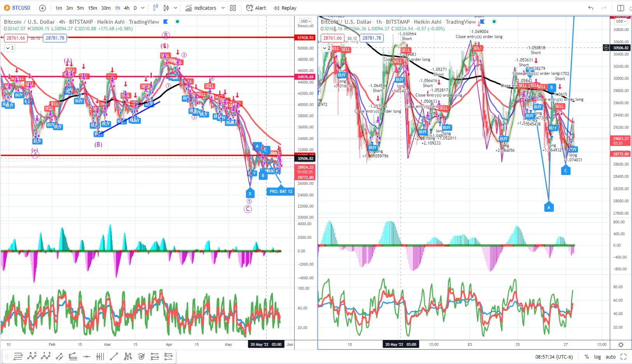Select the trend line tool
The image size is (632, 364).
point(114,356)
